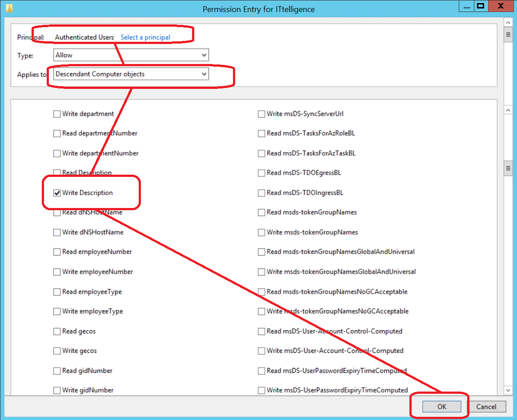Screen dimensions: 517x420
Task: Grab the outer scrollbar thumb
Action: [508, 35]
